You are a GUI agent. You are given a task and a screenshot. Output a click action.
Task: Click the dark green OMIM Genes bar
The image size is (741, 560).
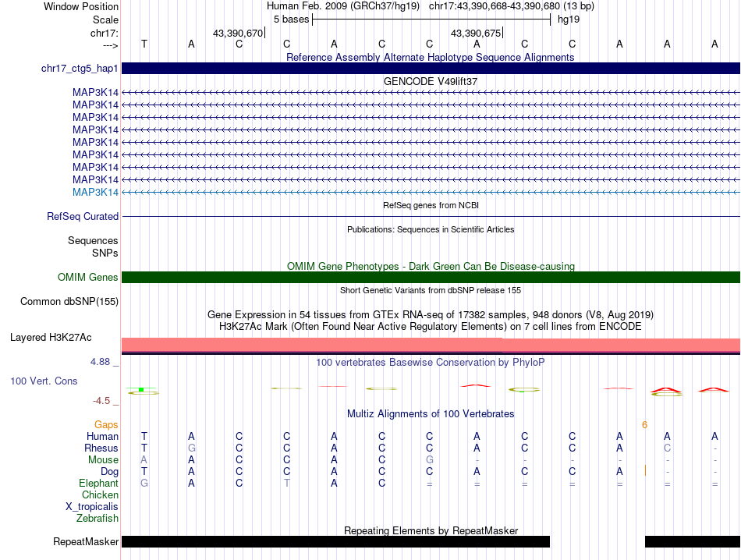431,278
